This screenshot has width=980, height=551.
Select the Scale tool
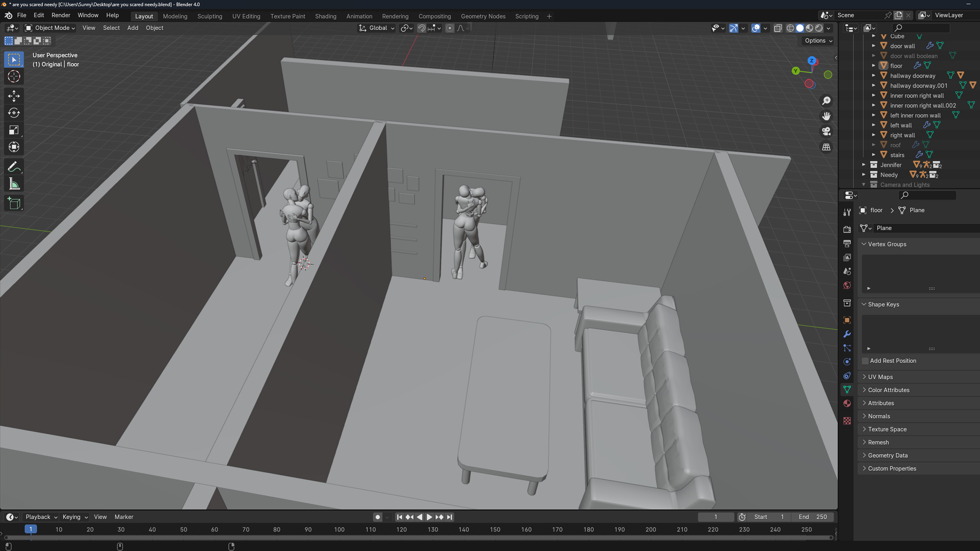[14, 130]
